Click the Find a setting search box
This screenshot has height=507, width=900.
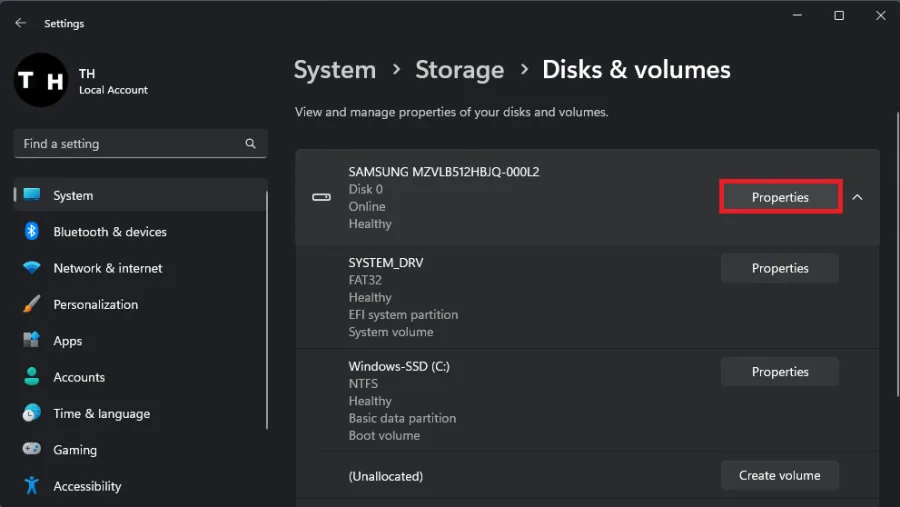[x=141, y=144]
